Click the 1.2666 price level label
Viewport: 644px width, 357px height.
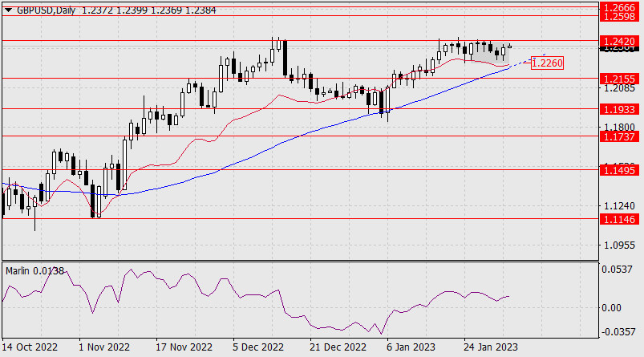[x=619, y=7]
